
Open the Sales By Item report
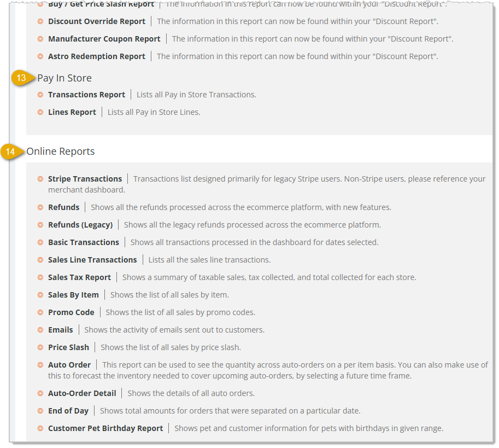(74, 295)
